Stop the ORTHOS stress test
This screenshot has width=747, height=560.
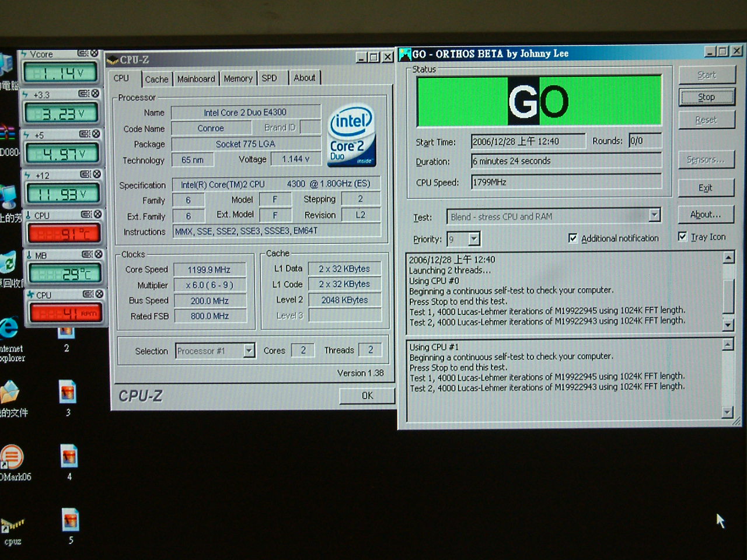point(706,97)
